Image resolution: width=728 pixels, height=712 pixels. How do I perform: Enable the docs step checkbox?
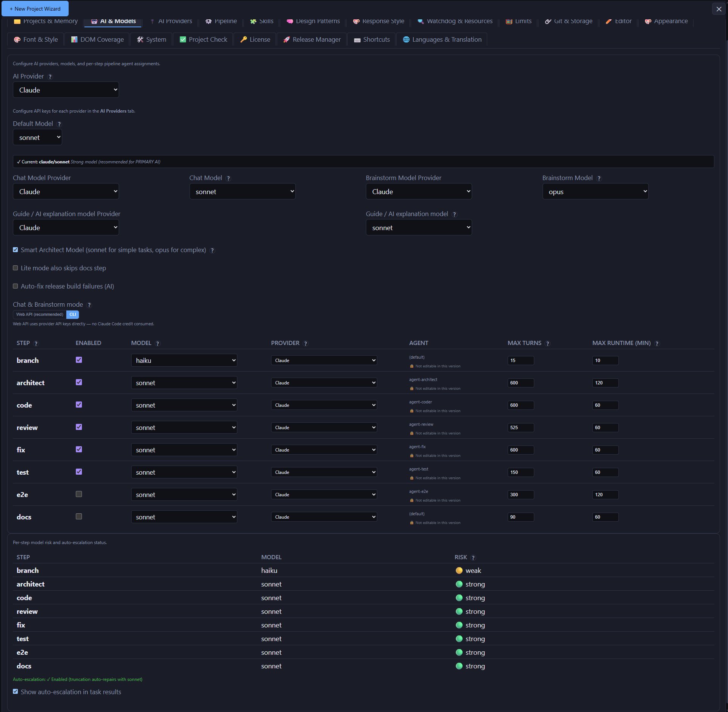(x=79, y=516)
